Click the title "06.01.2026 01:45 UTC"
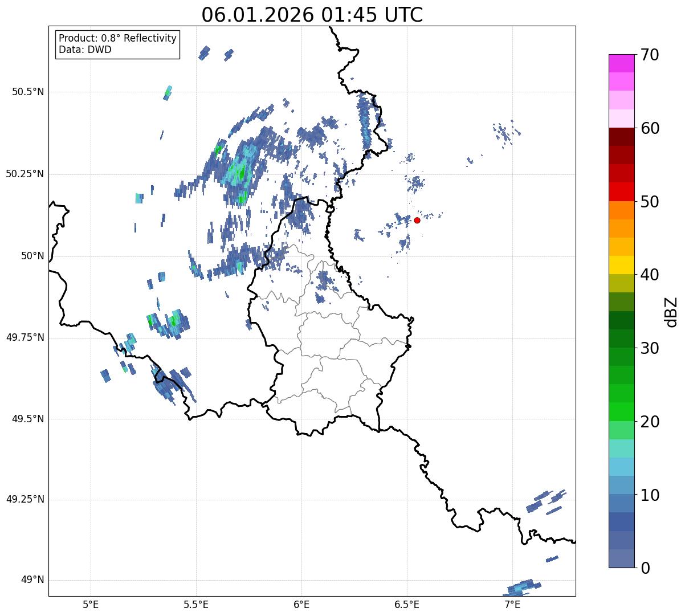Image resolution: width=685 pixels, height=616 pixels. tap(312, 15)
